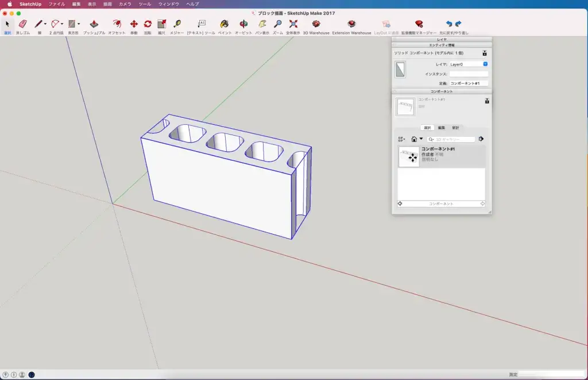Select the Scale (縮尺) tool
Screen dimensions: 588x380
pyautogui.click(x=161, y=24)
